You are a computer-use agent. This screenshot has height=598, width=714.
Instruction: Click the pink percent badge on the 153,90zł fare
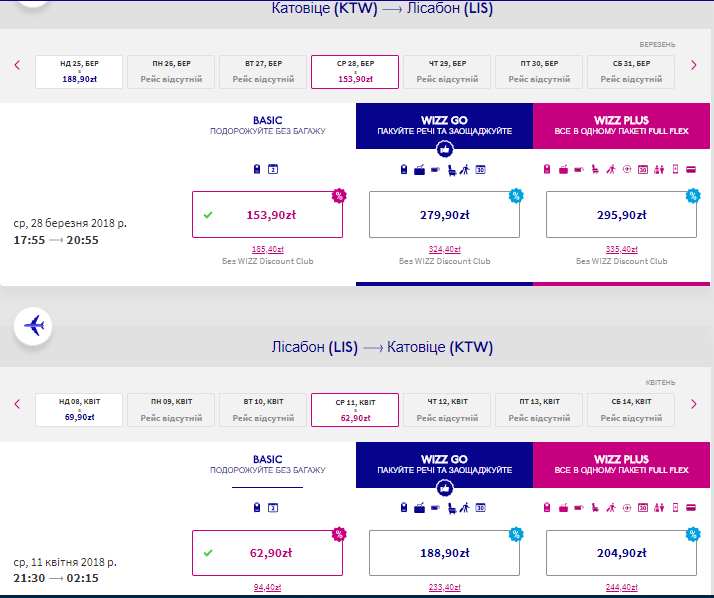pos(339,195)
